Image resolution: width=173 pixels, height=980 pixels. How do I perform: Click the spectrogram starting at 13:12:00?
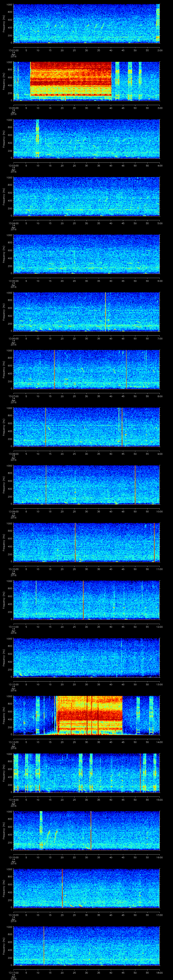(x=87, y=657)
